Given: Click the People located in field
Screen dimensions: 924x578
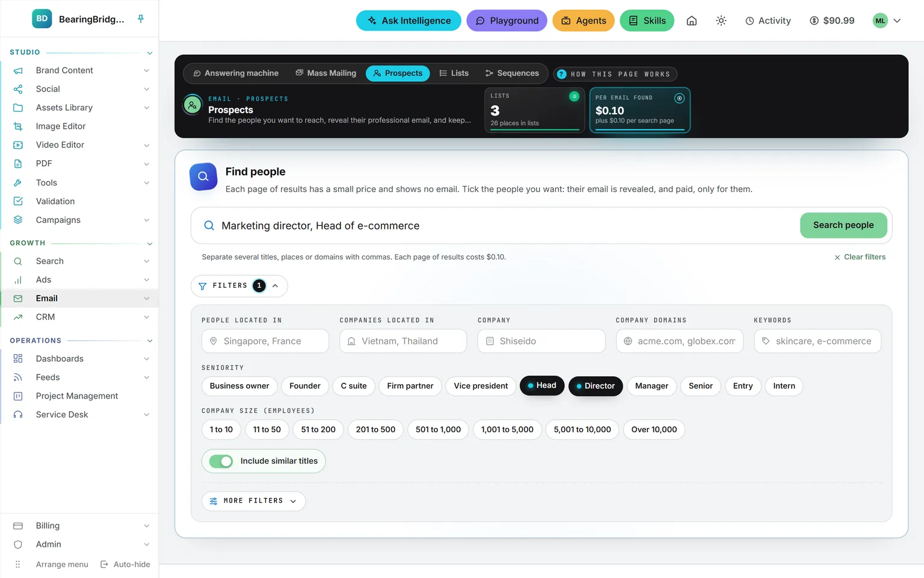Looking at the screenshot, I should pos(265,341).
